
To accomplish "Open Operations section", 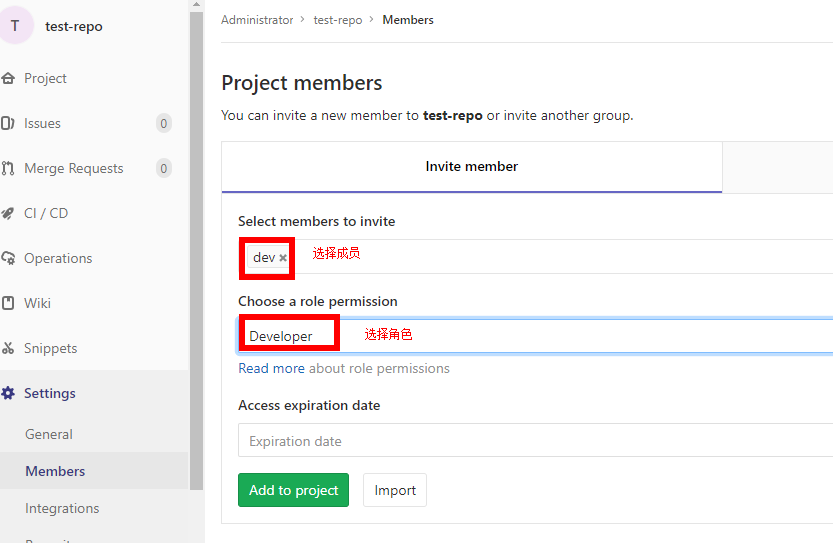I will (58, 258).
